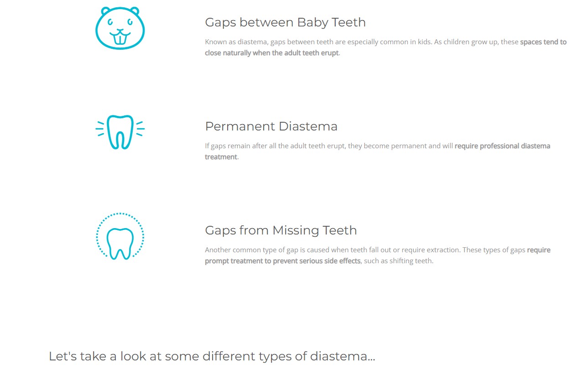Click the 'Gaps from Missing Teeth' heading
Image resolution: width=588 pixels, height=375 pixels.
pyautogui.click(x=281, y=230)
